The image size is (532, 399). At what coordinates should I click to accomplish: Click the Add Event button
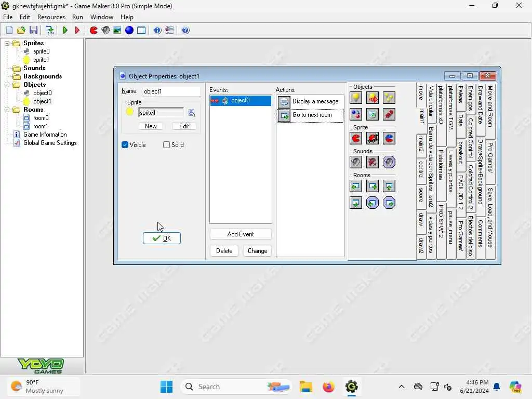(x=241, y=234)
